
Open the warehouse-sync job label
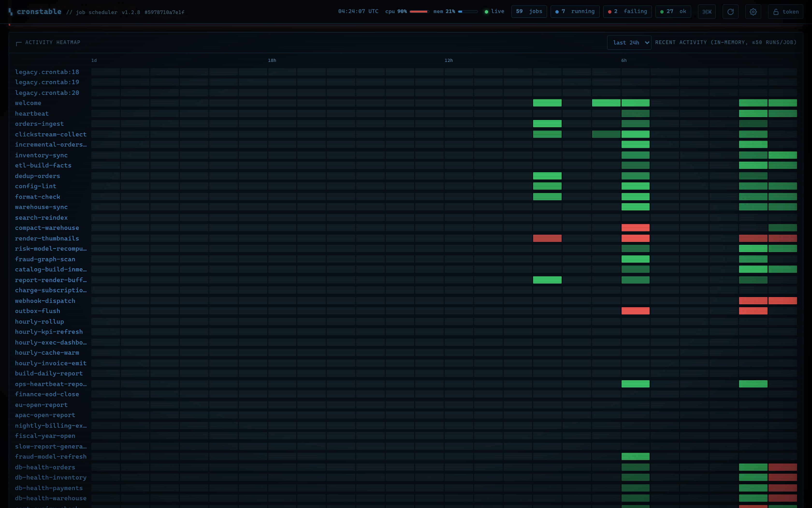pyautogui.click(x=41, y=207)
